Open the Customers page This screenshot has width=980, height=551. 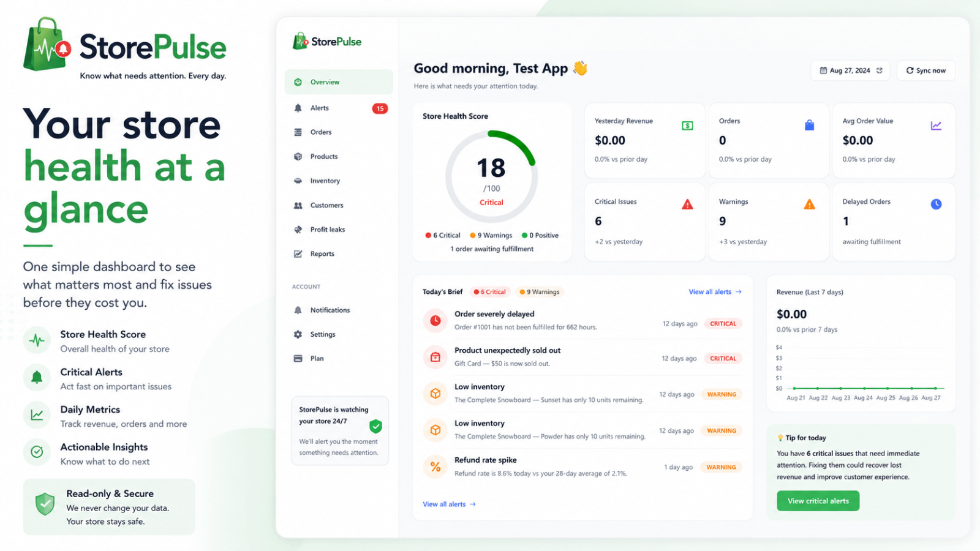click(x=339, y=206)
